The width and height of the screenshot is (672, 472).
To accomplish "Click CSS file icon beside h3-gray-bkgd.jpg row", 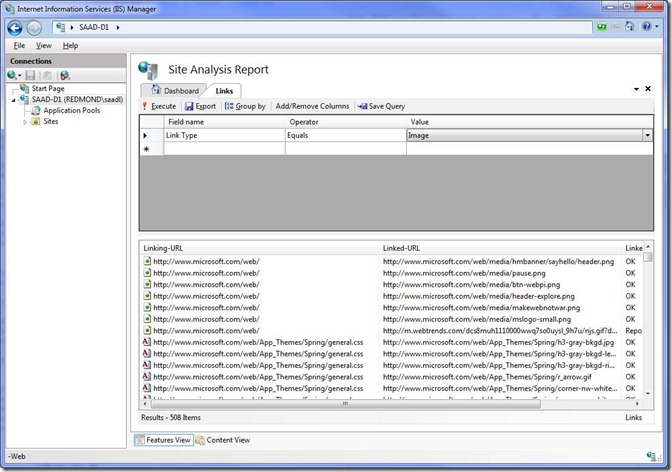I will point(147,342).
